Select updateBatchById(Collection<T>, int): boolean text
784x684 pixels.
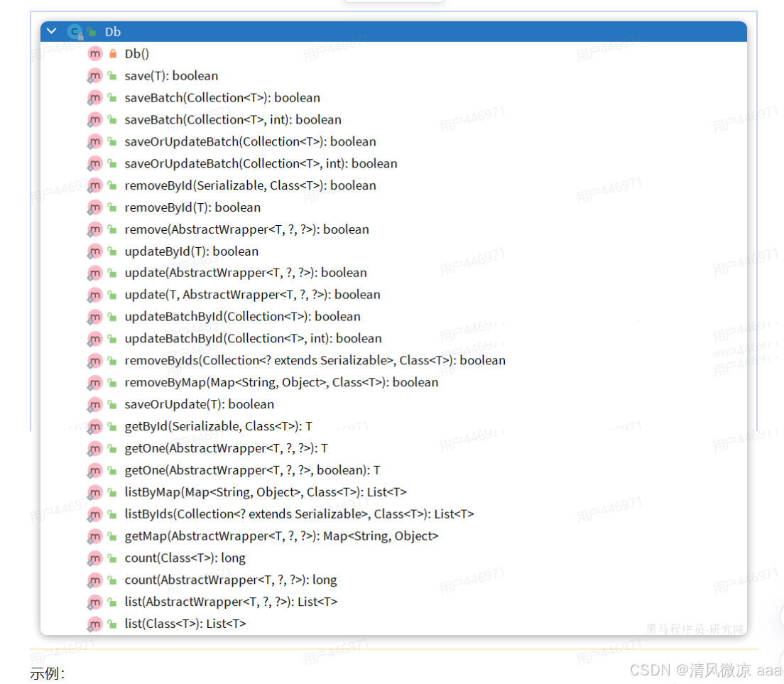253,339
